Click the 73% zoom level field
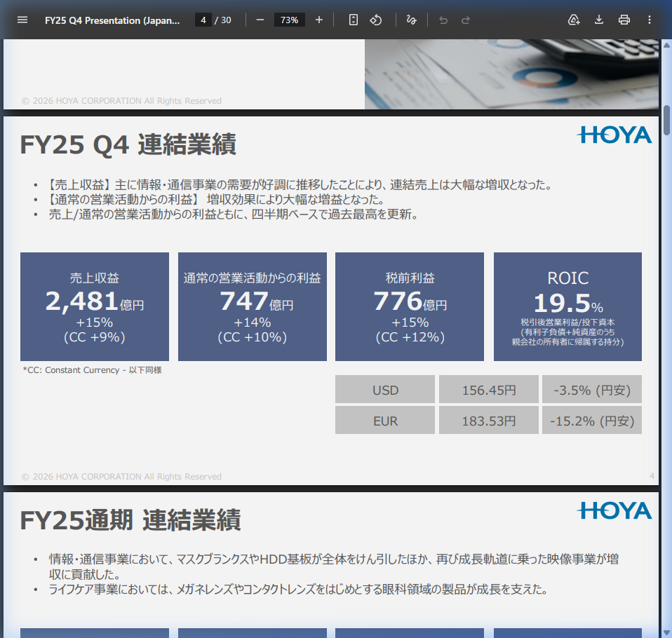The image size is (672, 638). pos(289,20)
